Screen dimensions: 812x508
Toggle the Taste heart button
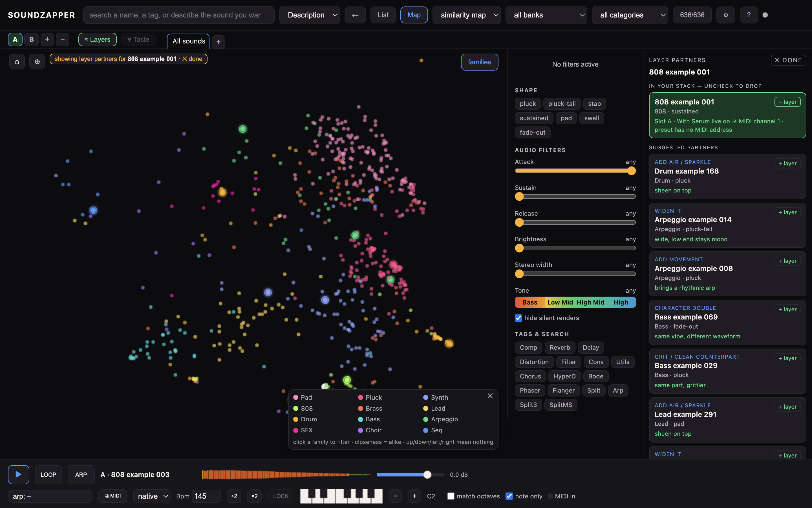[138, 39]
